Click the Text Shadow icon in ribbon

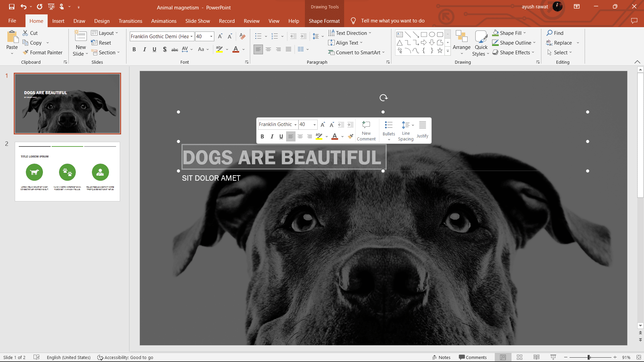pos(164,49)
